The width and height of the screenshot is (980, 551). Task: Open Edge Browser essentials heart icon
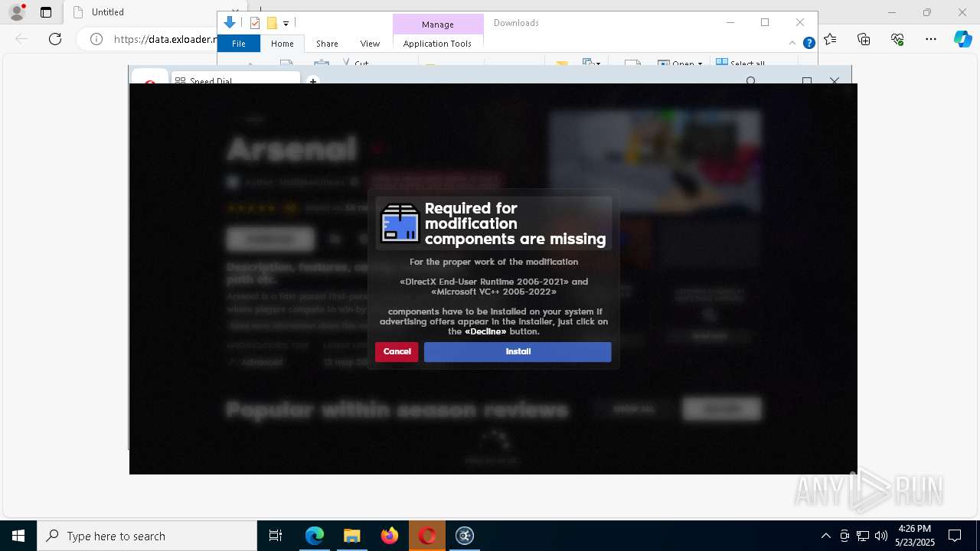point(897,39)
